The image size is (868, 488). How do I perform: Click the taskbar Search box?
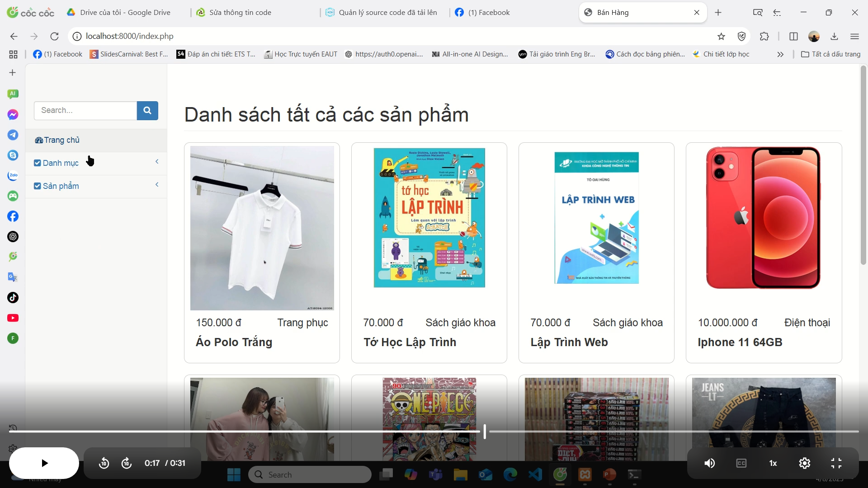click(310, 475)
